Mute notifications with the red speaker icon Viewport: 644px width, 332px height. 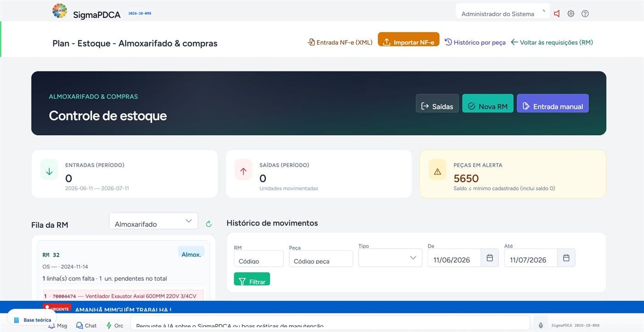557,14
